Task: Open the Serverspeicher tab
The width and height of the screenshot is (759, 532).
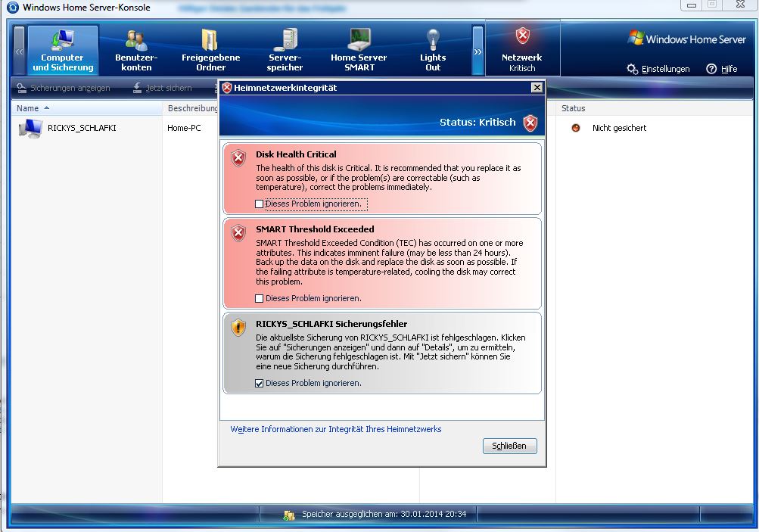Action: [285, 51]
